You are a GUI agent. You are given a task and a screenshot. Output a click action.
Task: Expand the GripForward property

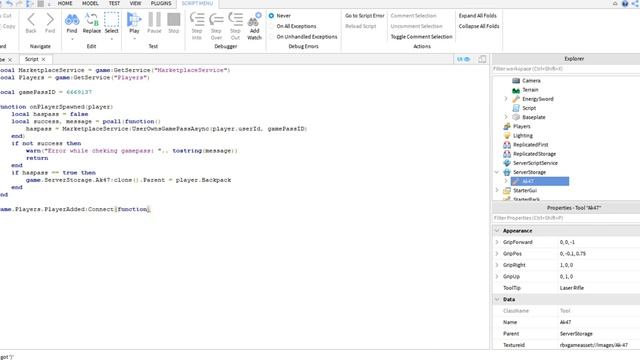coord(497,242)
